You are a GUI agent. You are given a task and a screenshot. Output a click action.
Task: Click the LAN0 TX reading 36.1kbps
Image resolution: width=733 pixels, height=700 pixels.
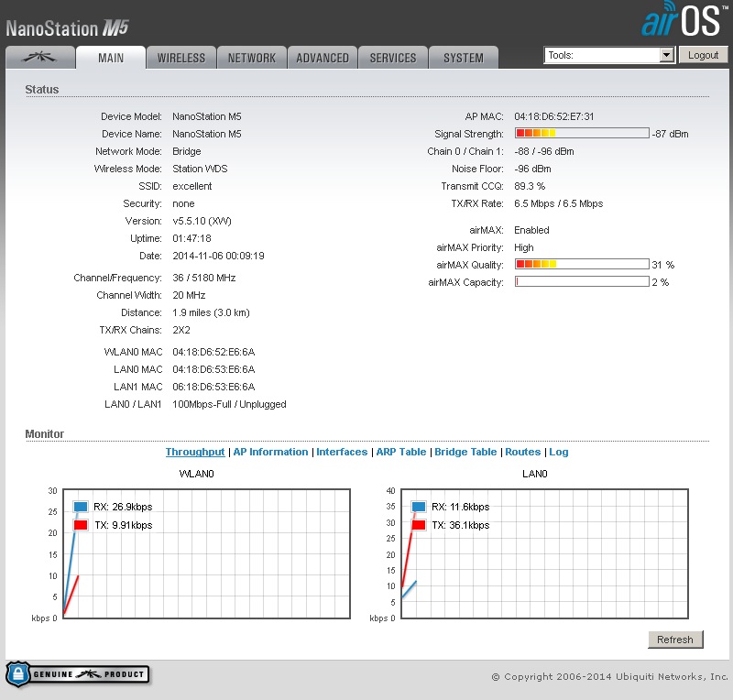461,525
